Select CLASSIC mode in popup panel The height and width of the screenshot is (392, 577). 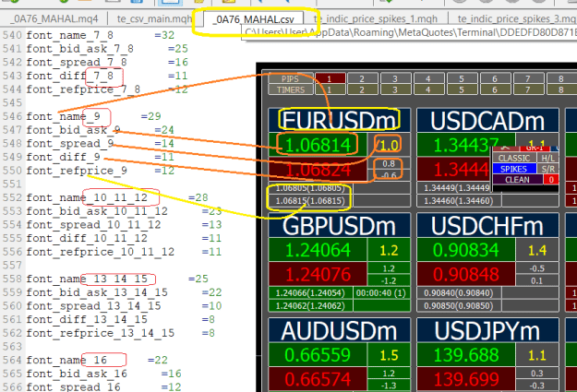click(x=514, y=158)
